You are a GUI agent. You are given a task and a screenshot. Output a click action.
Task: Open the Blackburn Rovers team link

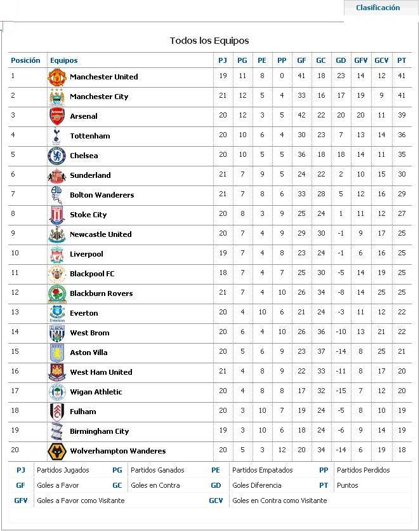coord(101,293)
